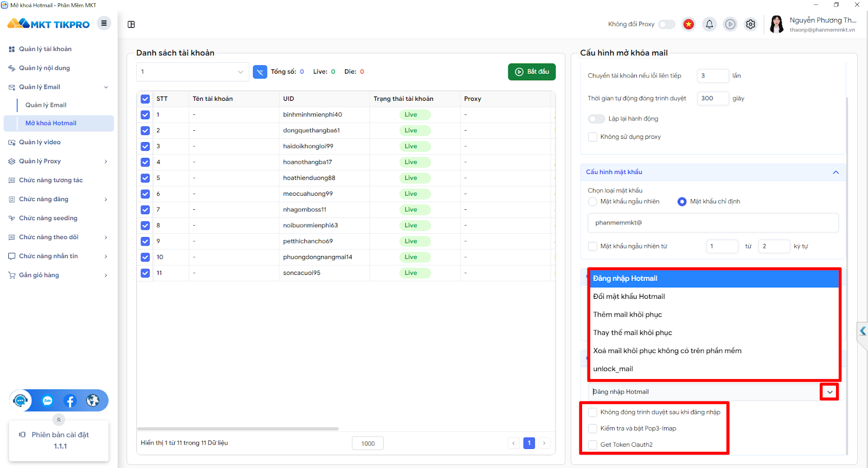
Task: Uncheck row checkbox for binhminhmienphi40
Action: coord(145,114)
